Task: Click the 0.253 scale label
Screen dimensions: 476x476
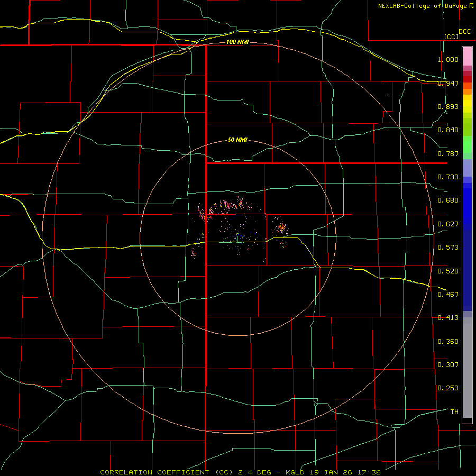Action: [x=448, y=388]
